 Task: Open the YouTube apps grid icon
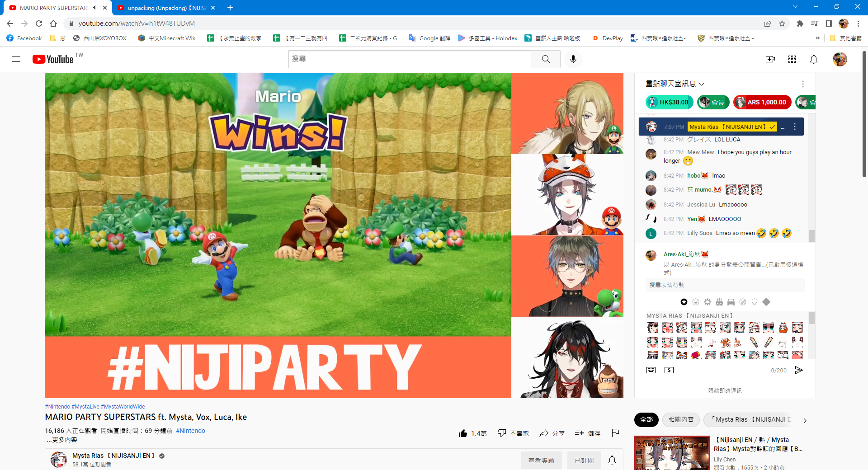click(792, 59)
